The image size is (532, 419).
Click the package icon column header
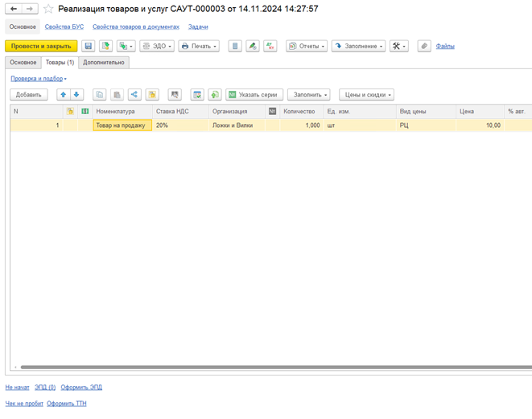70,111
